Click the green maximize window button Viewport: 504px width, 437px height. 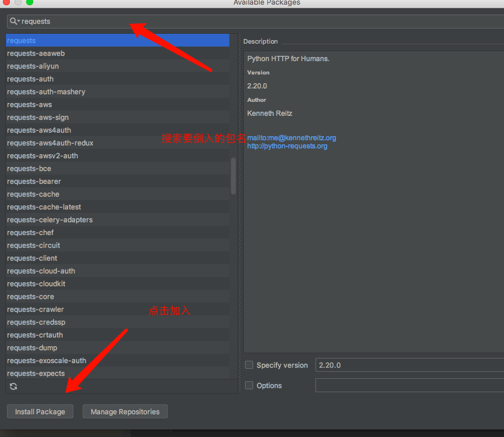click(x=30, y=2)
